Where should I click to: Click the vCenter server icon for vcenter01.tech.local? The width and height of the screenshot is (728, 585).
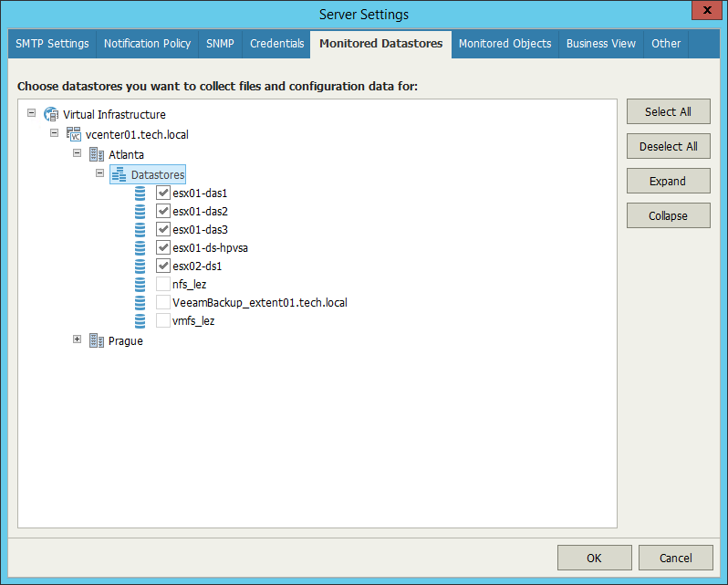pos(73,134)
